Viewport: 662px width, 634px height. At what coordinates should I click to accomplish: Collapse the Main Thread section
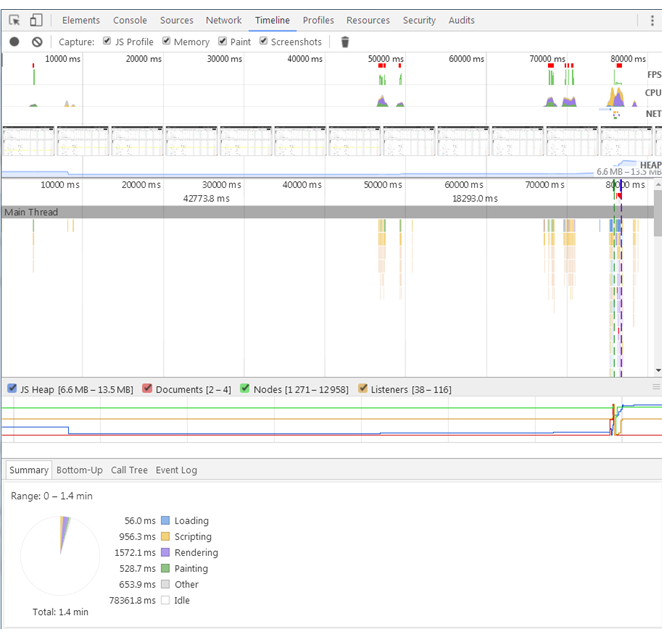pos(30,212)
